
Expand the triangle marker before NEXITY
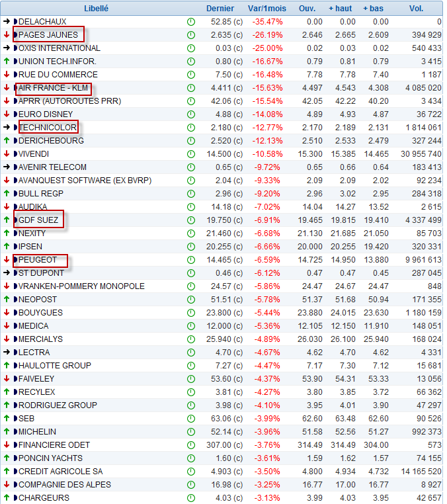pyautogui.click(x=15, y=233)
